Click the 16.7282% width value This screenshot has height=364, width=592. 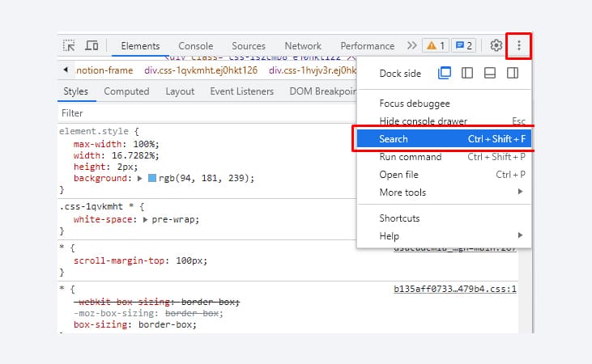coord(133,155)
